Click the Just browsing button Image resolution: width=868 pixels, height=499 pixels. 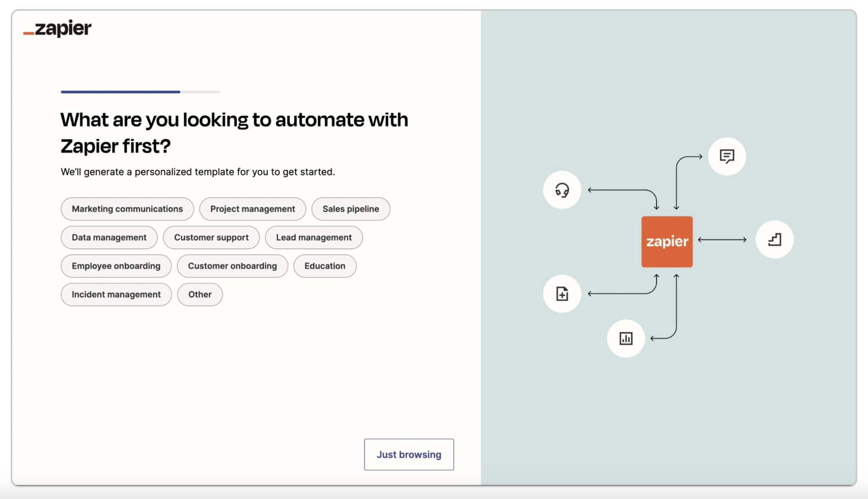click(409, 455)
